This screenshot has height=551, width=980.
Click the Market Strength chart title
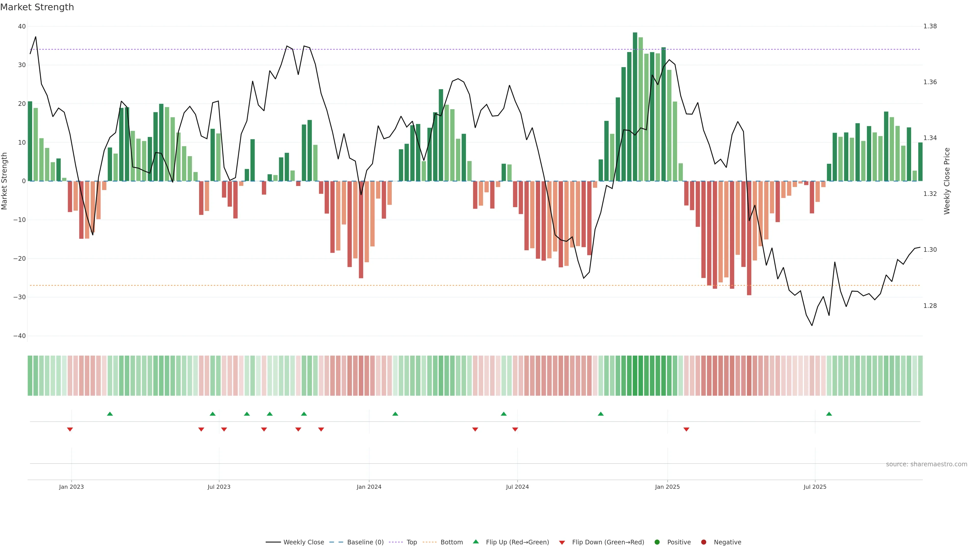(37, 7)
